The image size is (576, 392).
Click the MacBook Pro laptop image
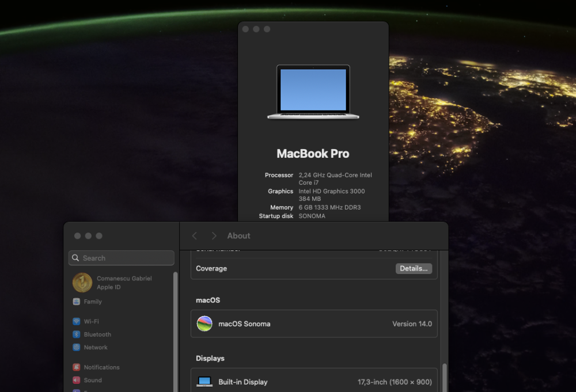point(313,92)
